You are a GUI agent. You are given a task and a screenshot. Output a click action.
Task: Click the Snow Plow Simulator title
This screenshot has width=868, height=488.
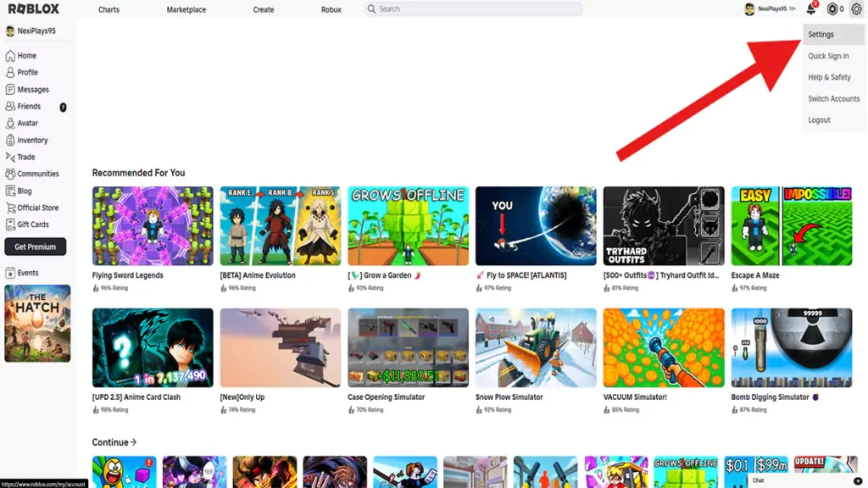click(509, 397)
